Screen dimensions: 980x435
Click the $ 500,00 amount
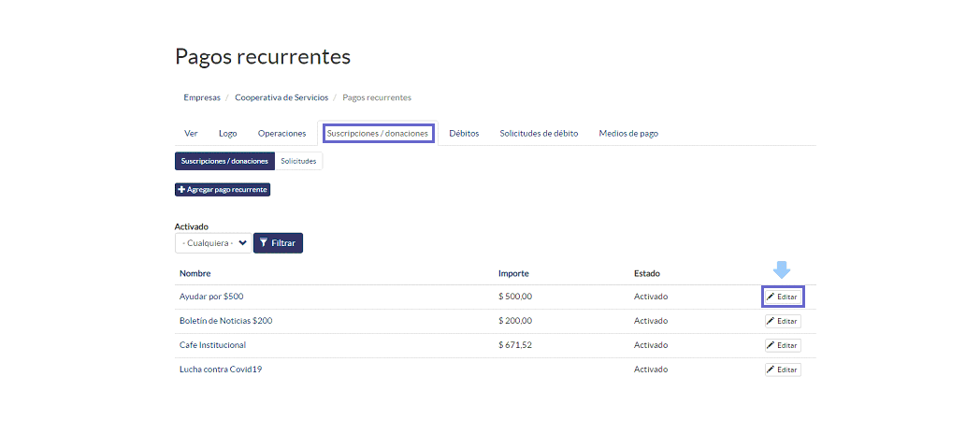(x=515, y=297)
